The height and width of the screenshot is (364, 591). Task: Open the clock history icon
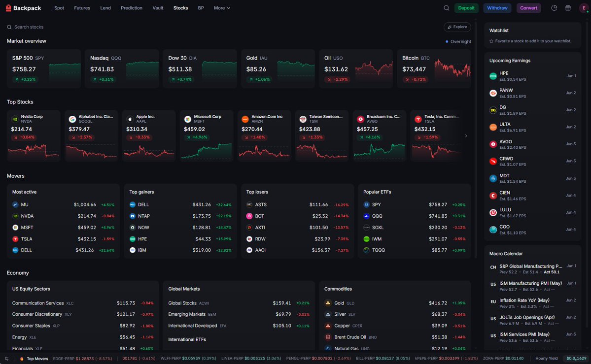pyautogui.click(x=554, y=8)
